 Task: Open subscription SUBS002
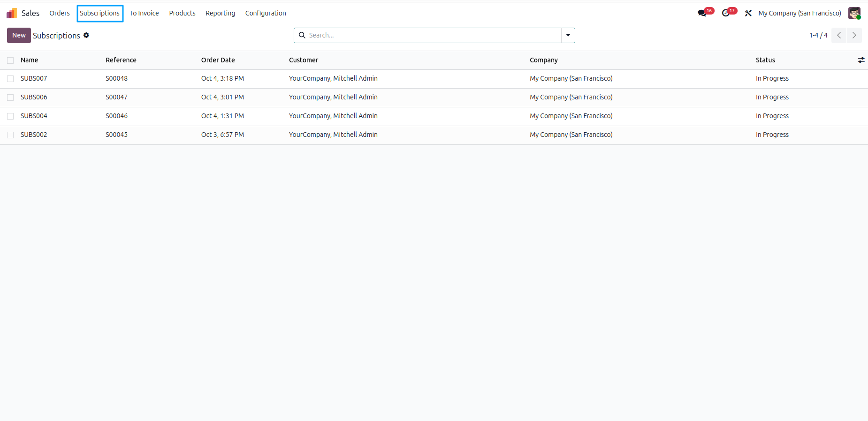(34, 135)
